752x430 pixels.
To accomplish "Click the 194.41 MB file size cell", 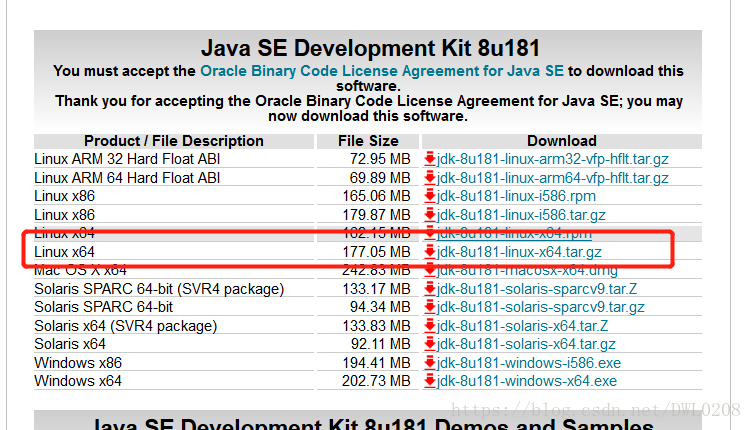I will 376,363.
